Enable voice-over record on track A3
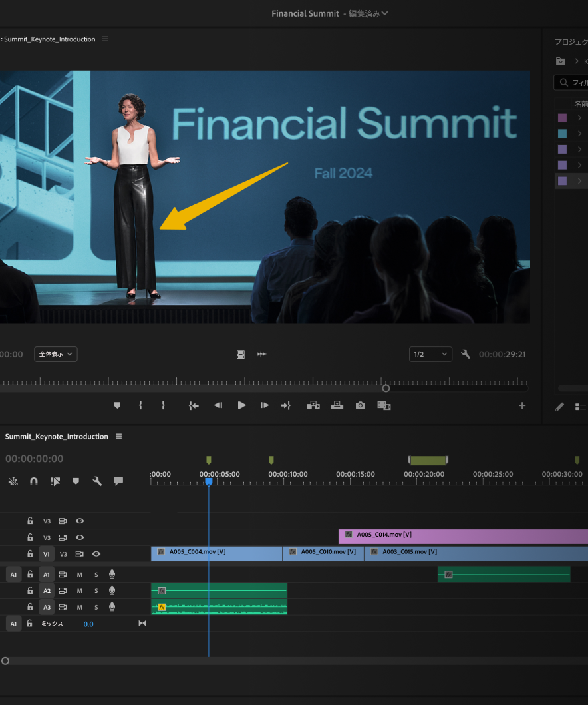This screenshot has width=588, height=705. point(112,607)
